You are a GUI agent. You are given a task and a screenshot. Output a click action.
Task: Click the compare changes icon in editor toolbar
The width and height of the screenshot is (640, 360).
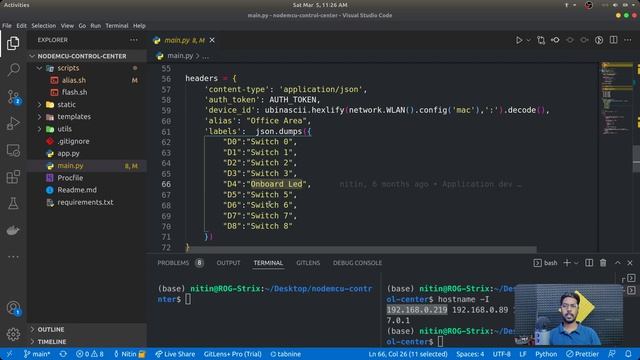[541, 40]
